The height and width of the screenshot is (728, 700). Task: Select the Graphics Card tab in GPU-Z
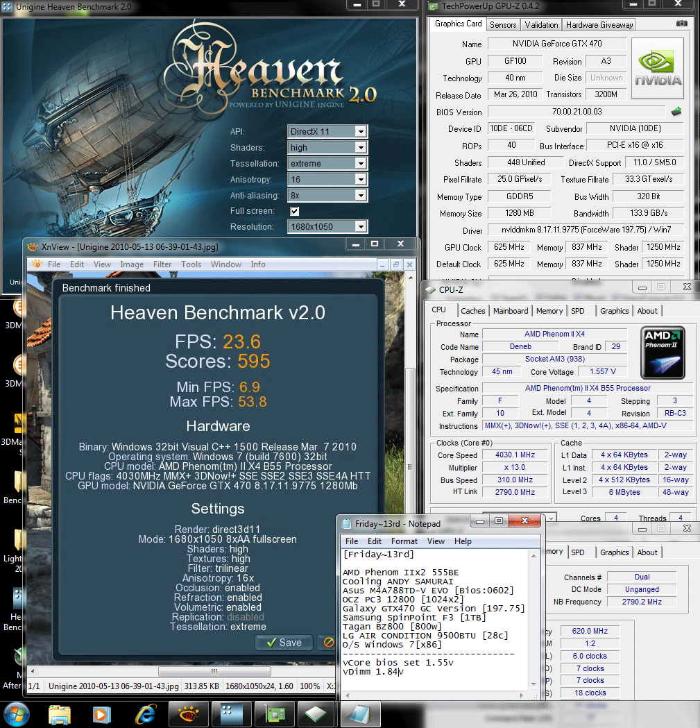(458, 24)
